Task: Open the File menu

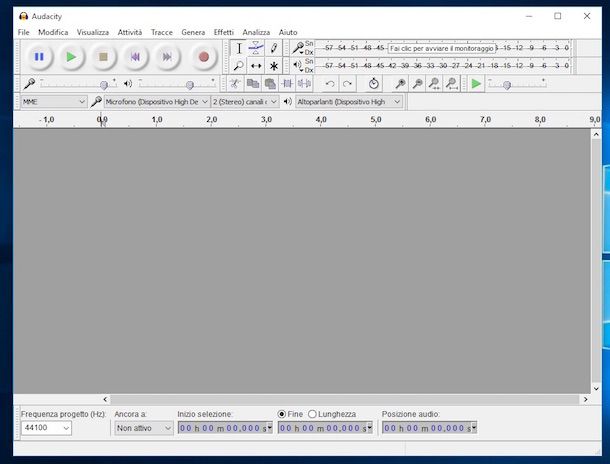Action: (x=23, y=32)
